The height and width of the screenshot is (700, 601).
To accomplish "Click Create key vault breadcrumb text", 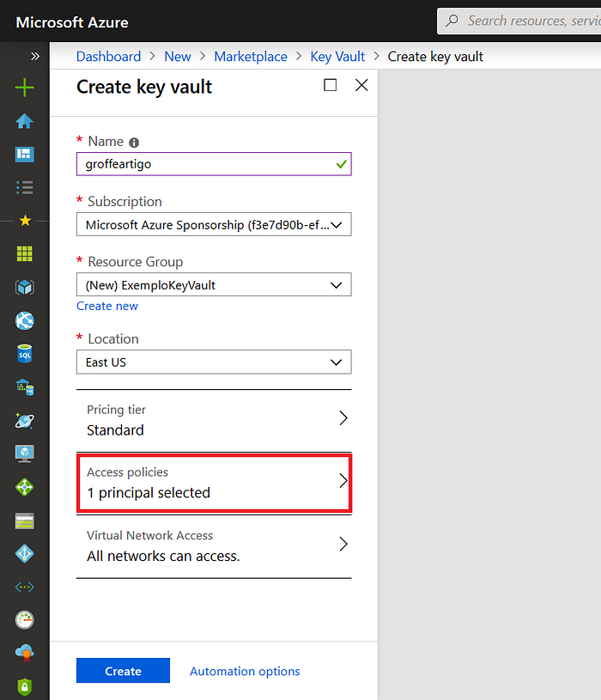I will click(x=435, y=57).
